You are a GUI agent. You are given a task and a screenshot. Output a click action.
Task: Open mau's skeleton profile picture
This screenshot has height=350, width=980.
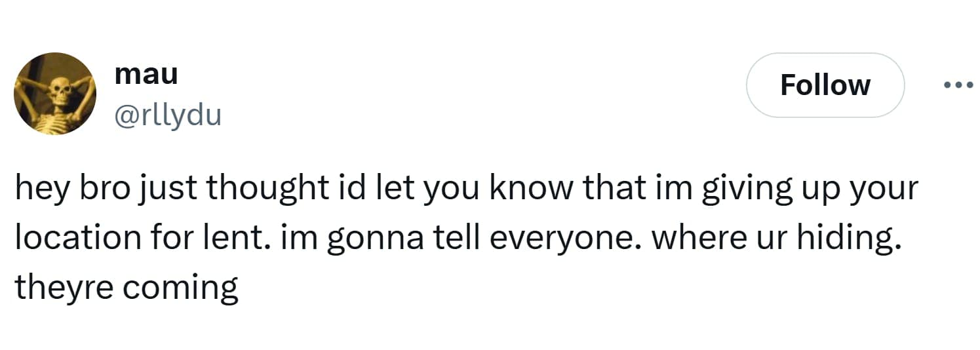[x=55, y=94]
